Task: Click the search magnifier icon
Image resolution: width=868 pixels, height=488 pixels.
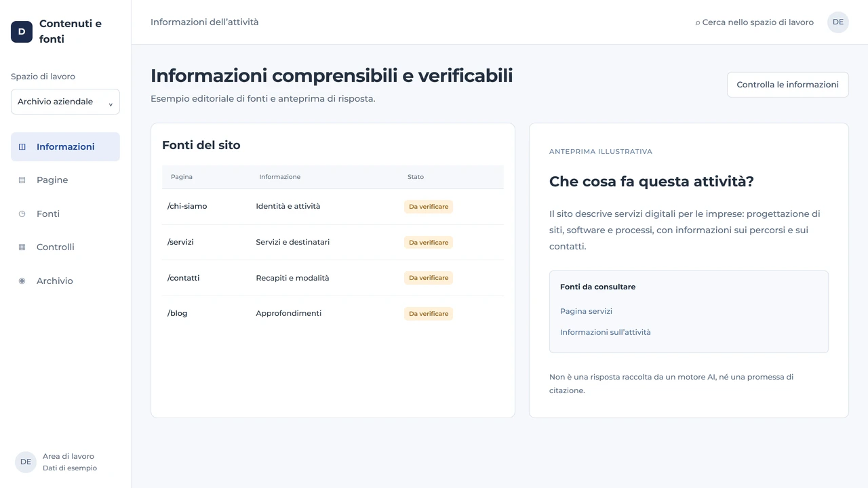Action: click(x=698, y=23)
